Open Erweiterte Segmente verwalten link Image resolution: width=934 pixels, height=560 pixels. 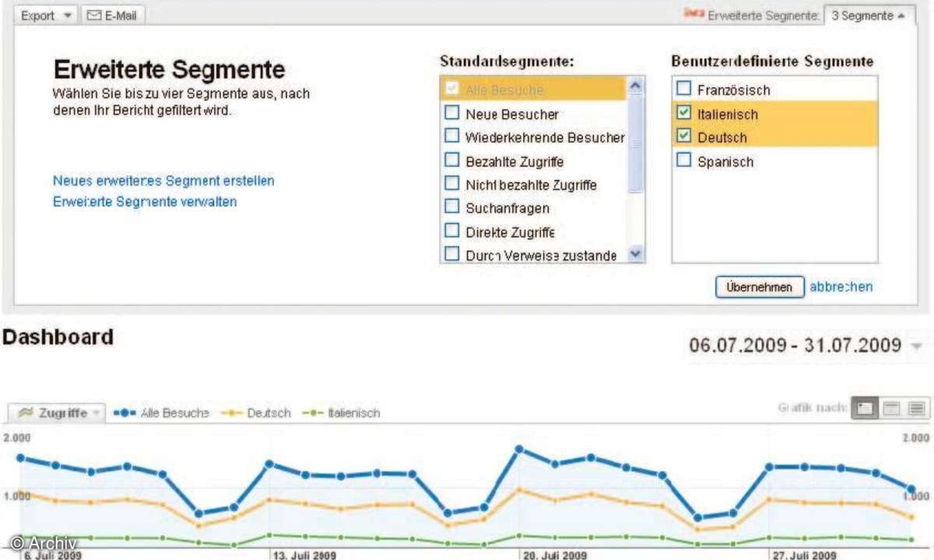click(x=145, y=201)
